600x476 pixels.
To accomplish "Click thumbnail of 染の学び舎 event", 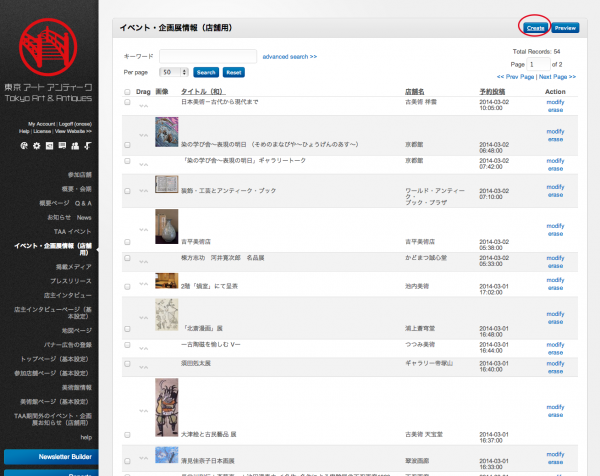I will [x=166, y=130].
